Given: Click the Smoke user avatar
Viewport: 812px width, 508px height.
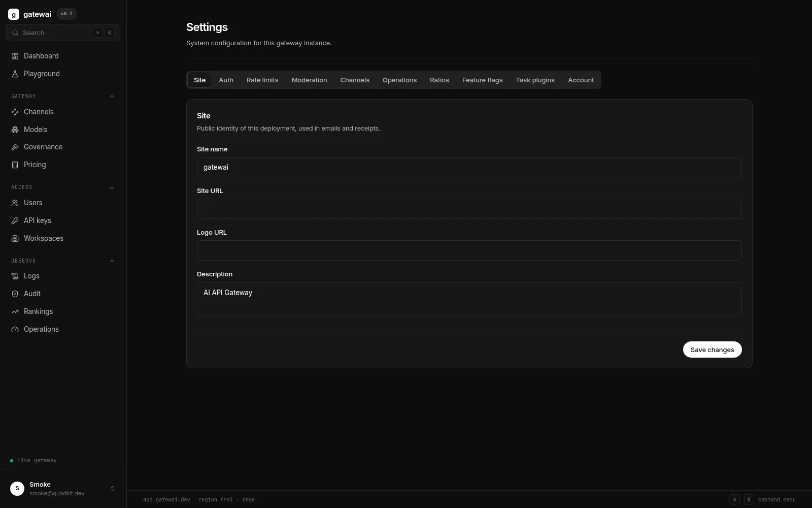Looking at the screenshot, I should pyautogui.click(x=17, y=489).
